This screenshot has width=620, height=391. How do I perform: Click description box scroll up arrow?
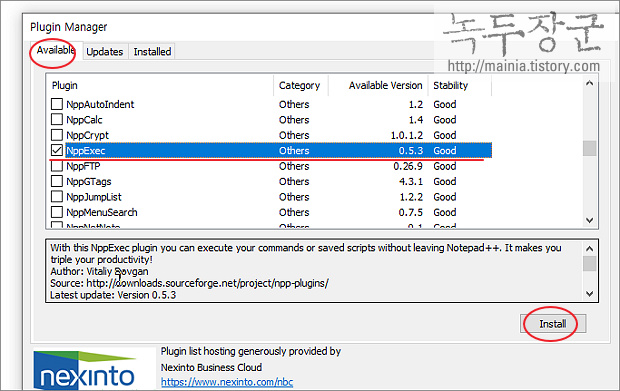590,249
